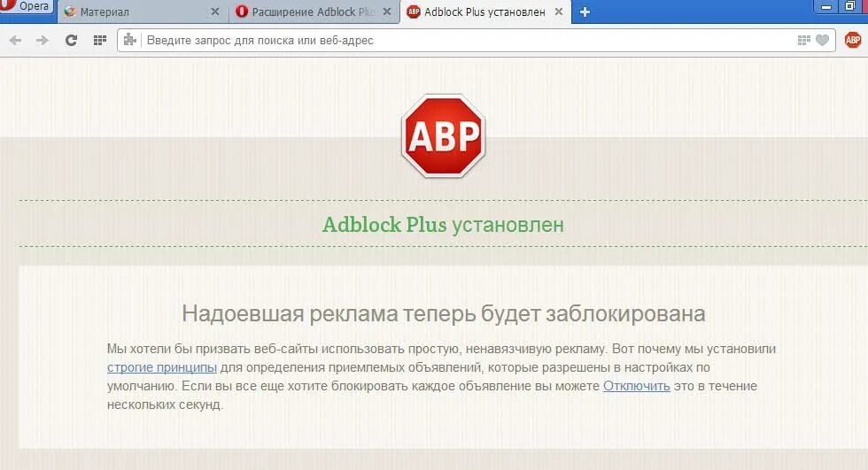
Task: Open a new tab with plus button
Action: pyautogui.click(x=585, y=12)
